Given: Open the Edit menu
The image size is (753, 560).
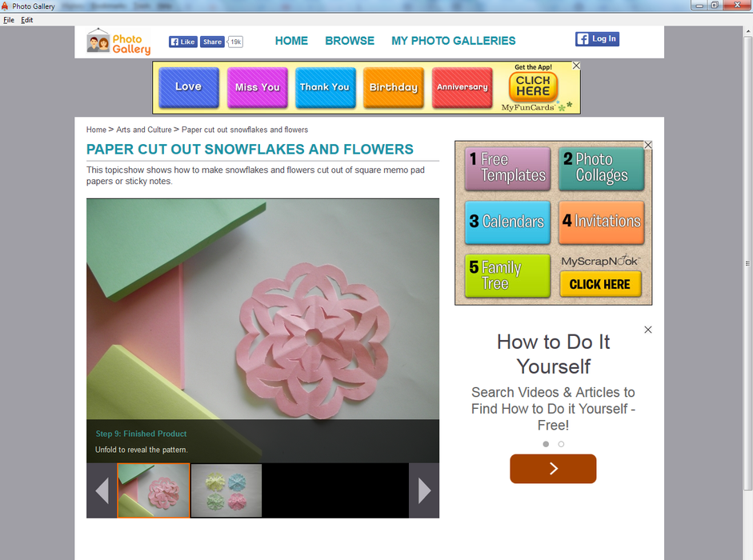Looking at the screenshot, I should point(27,20).
